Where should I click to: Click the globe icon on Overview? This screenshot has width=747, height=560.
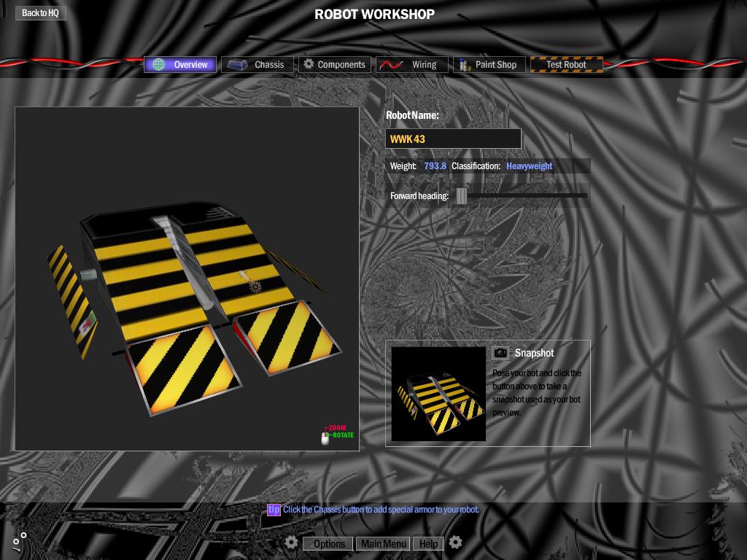coord(158,64)
